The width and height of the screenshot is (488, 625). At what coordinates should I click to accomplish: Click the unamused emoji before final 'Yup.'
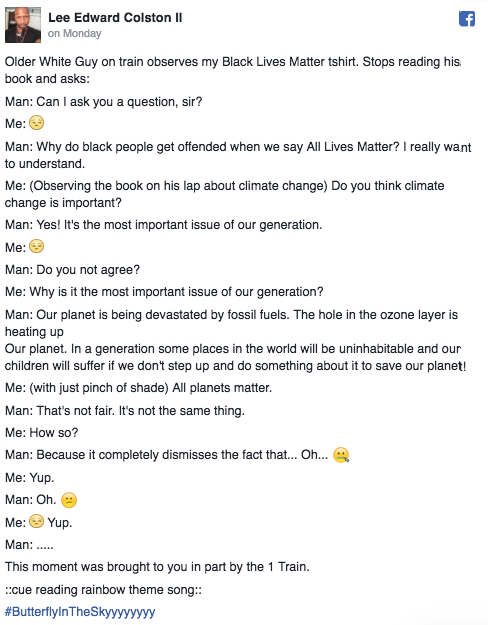37,521
